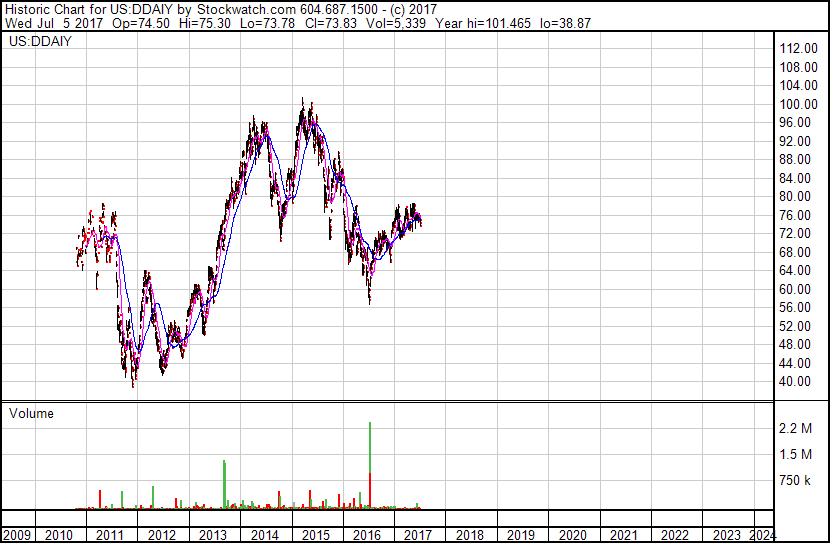Select the 2017 year label on timeline

click(417, 535)
